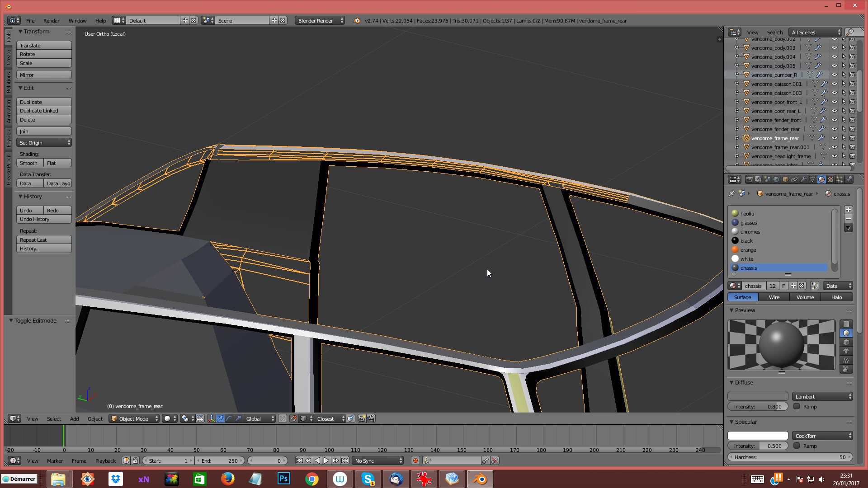Click the specular white color swatch
This screenshot has width=868, height=488.
(x=758, y=436)
